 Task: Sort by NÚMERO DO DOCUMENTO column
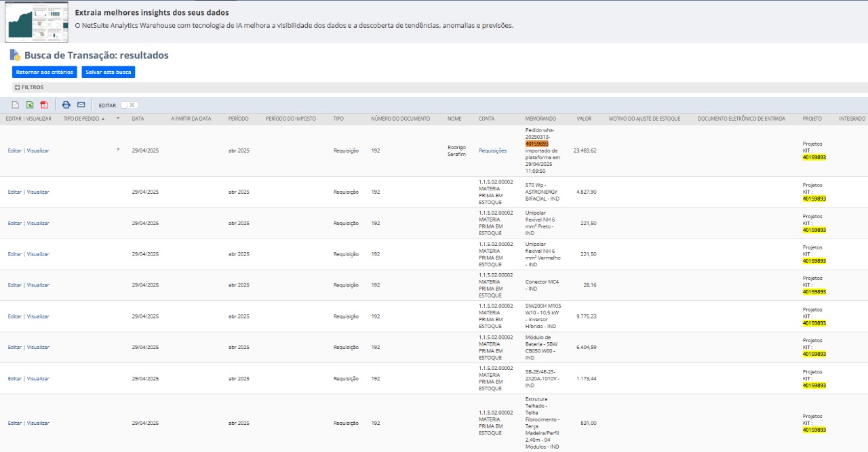(x=400, y=119)
